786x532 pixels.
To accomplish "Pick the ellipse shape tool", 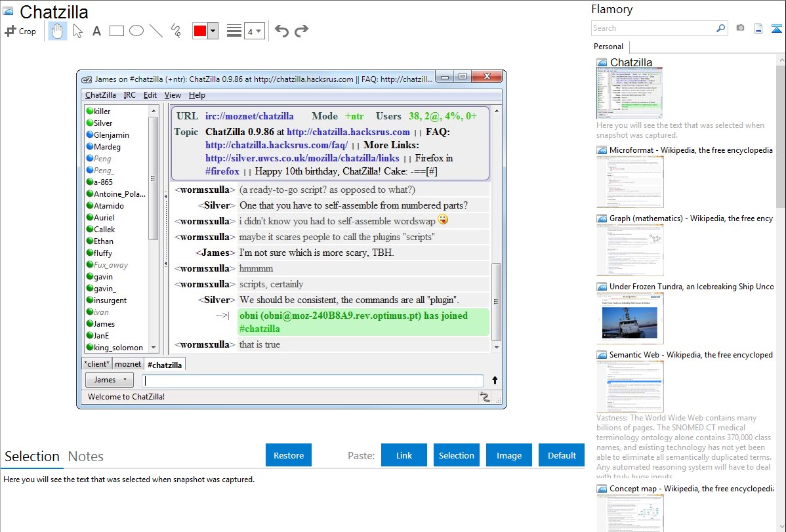I will (x=136, y=31).
